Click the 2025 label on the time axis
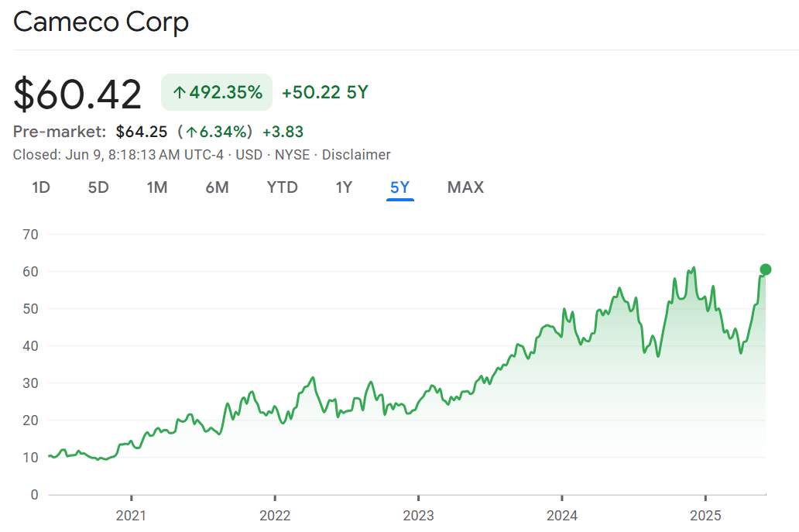The width and height of the screenshot is (799, 532). coord(705,515)
